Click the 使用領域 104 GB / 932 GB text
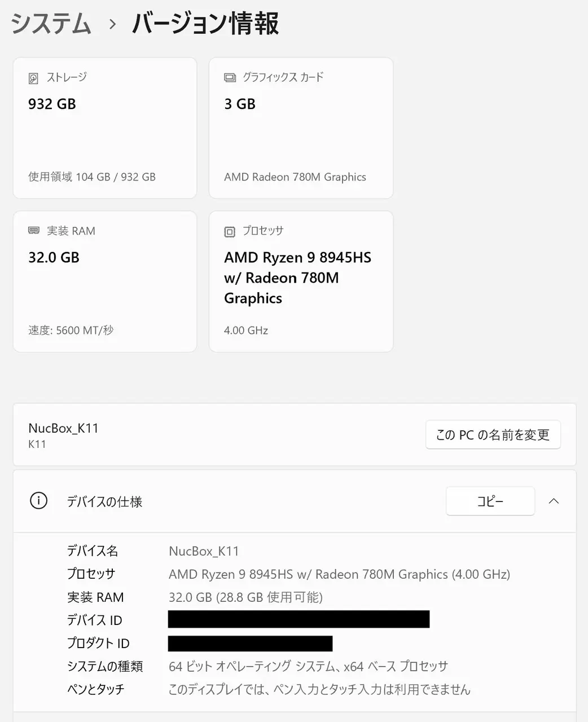 click(x=92, y=177)
